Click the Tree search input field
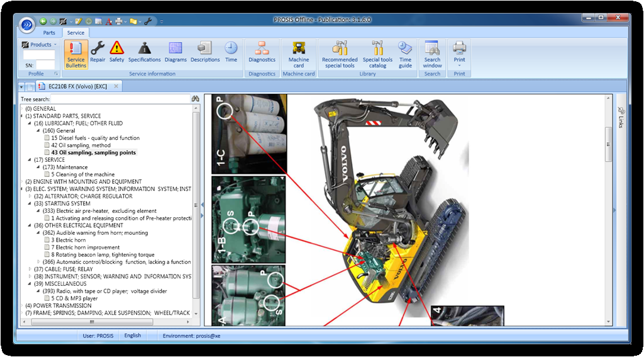Screen dimensions: 644x357 [120, 99]
